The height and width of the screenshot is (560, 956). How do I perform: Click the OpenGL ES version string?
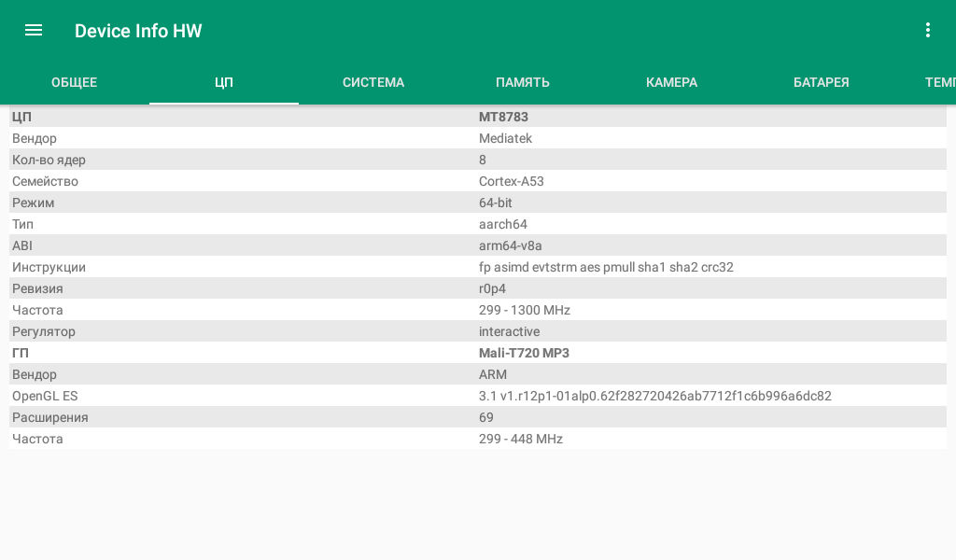654,396
